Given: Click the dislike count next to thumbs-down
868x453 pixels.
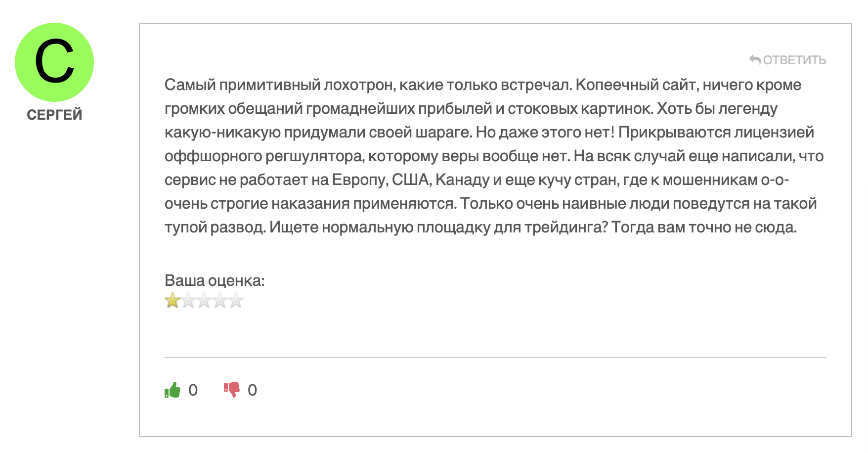Looking at the screenshot, I should (x=253, y=390).
